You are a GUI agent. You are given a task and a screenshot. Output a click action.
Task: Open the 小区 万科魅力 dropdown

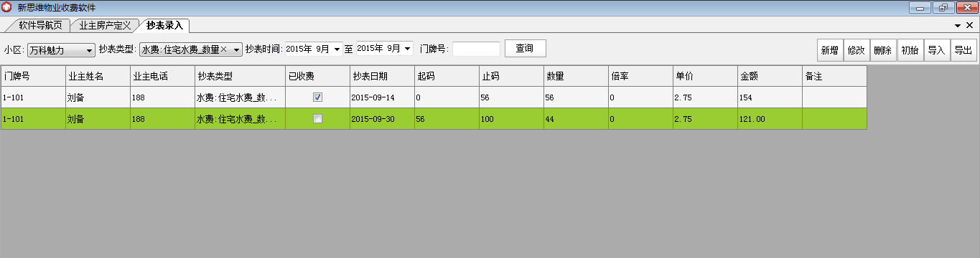[x=61, y=49]
